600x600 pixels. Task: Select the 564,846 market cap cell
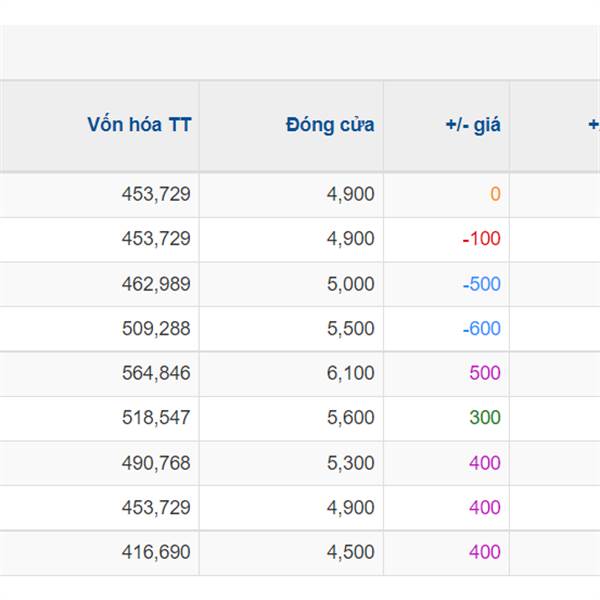point(156,373)
